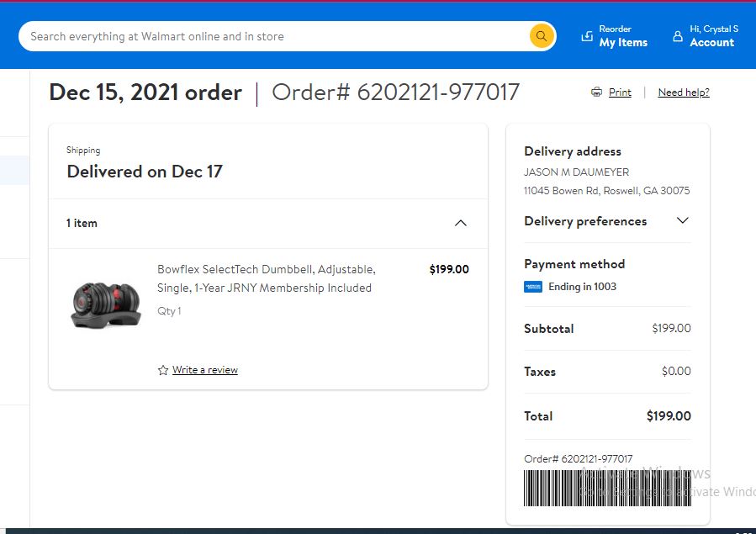Viewport: 756px width, 534px height.
Task: Open the Bowflex SelectTech Dumbbell product title
Action: pos(266,278)
